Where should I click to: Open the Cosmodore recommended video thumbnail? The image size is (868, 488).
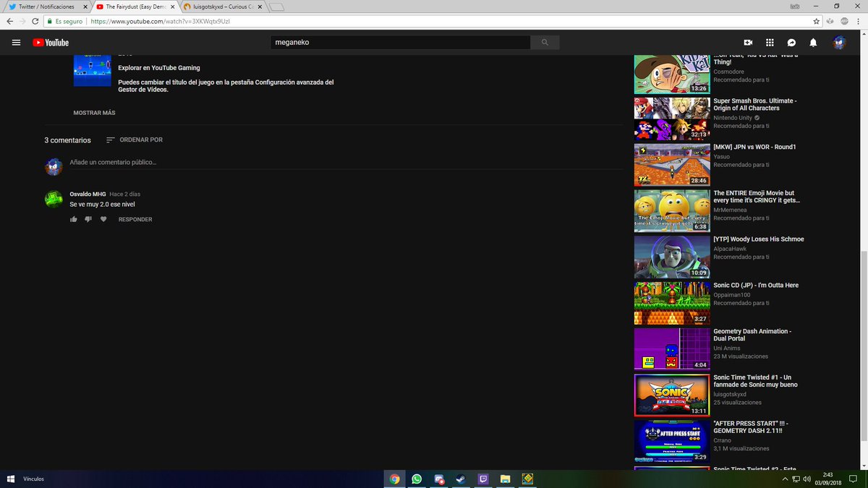[672, 74]
